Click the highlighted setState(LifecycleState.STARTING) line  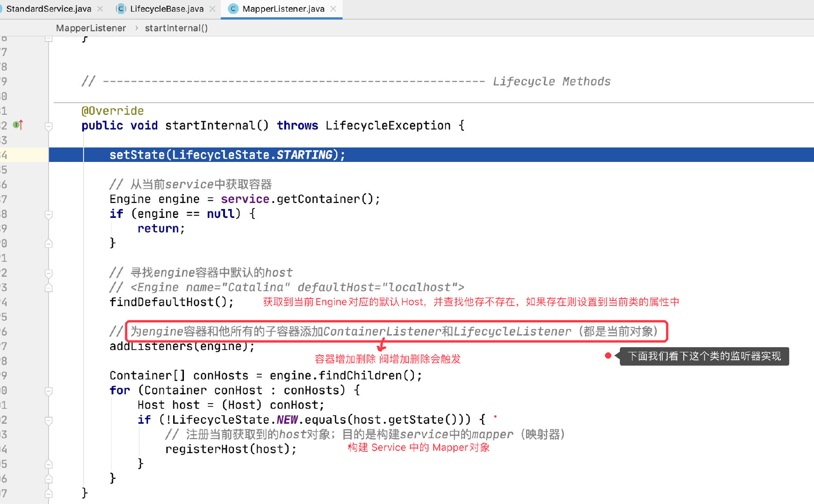[x=431, y=154]
